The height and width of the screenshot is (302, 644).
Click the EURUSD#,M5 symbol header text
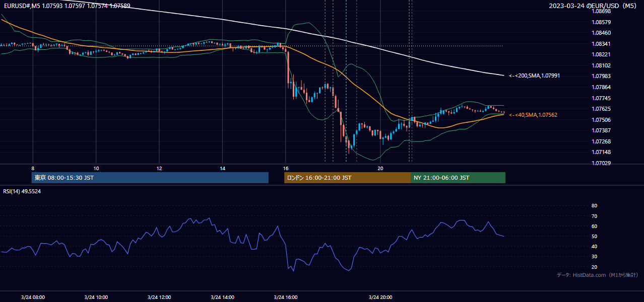tap(67, 6)
